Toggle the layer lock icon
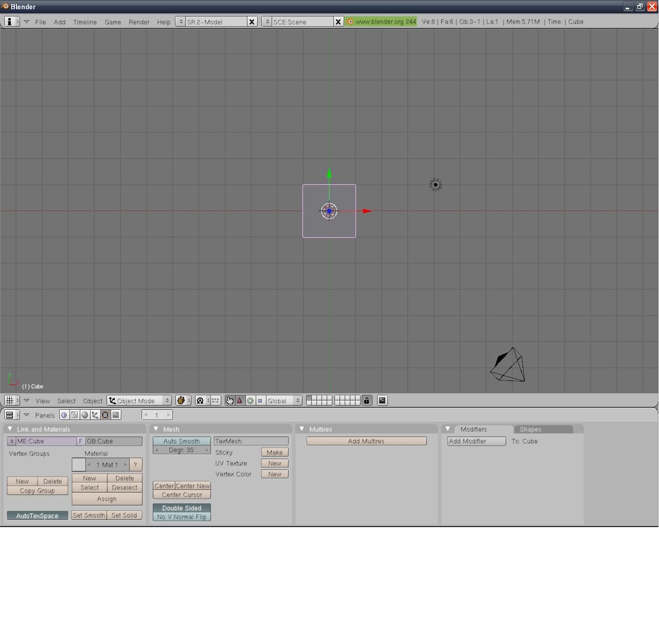Viewport: 659px width, 644px height. pos(367,401)
